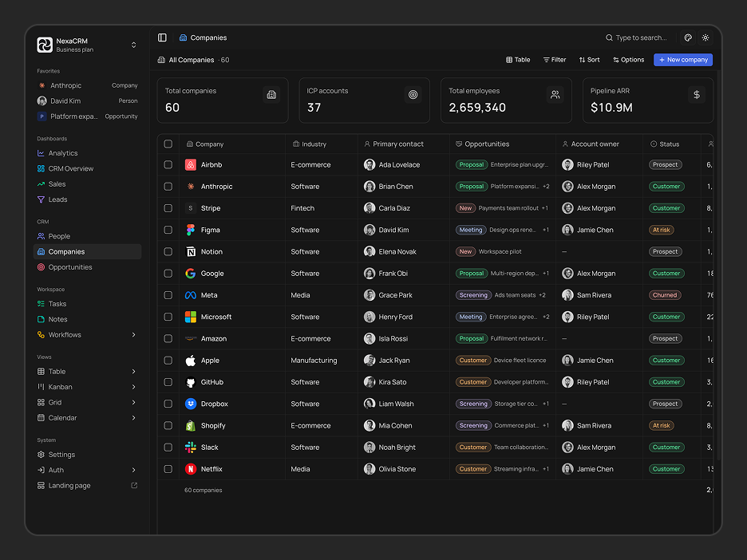This screenshot has width=747, height=560.
Task: Open Platform expansion favorite opportunity
Action: [x=87, y=116]
